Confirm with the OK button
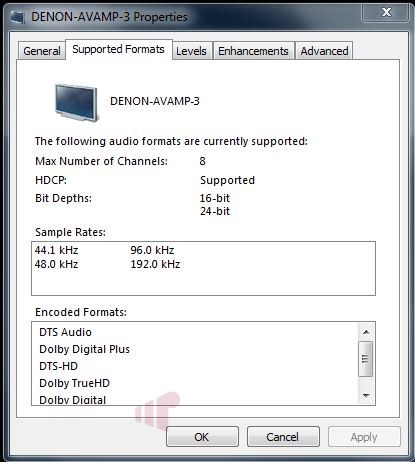415x462 pixels. pos(202,437)
